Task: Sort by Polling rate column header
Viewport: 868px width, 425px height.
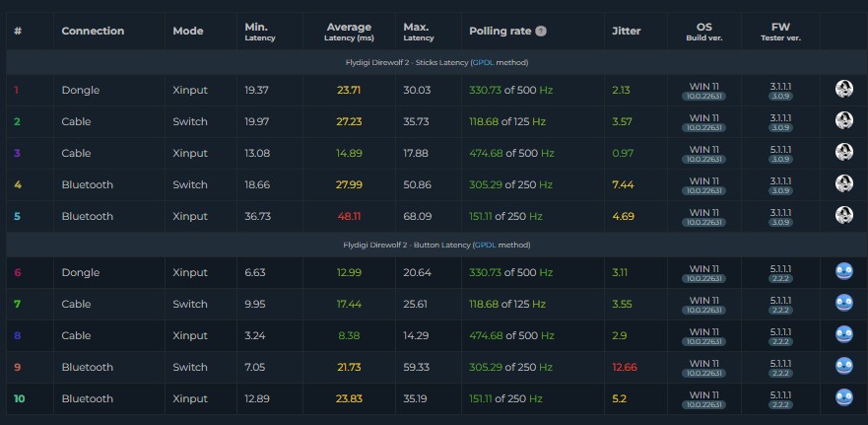Action: 500,31
